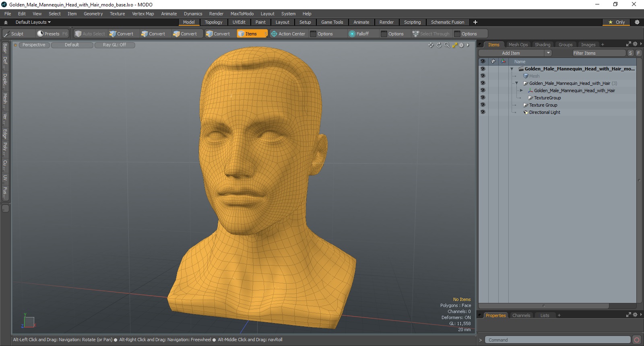Toggle the Options checkbox after Select Through

click(x=457, y=34)
